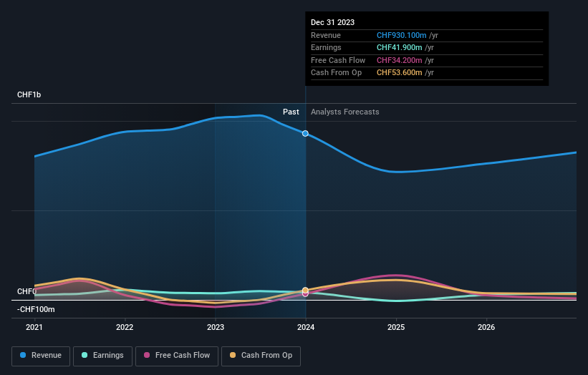
Task: Click the Analysts Forecasts label
Action: click(345, 112)
